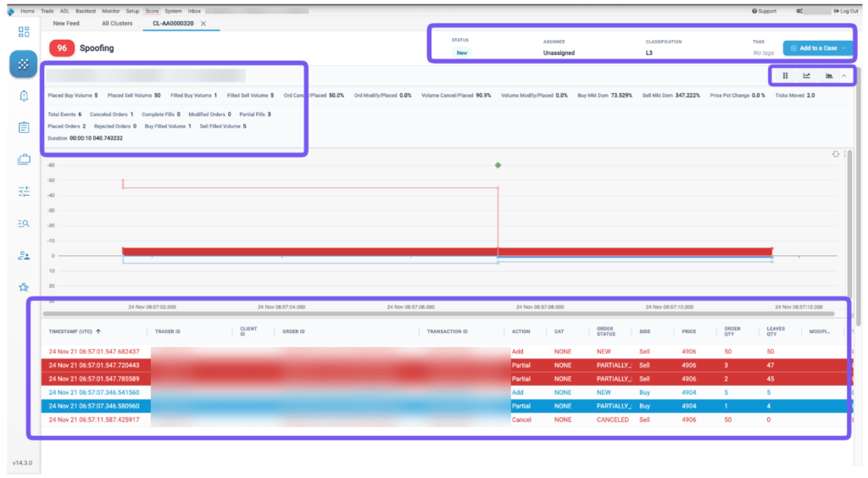The image size is (868, 478).
Task: Select the highlighted clusters scatter icon in sidebar
Action: tap(23, 64)
